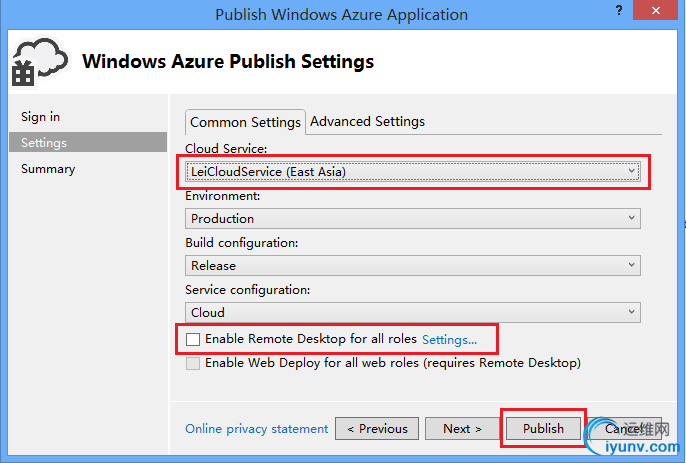
Task: Go to the Summary step
Action: (x=48, y=169)
